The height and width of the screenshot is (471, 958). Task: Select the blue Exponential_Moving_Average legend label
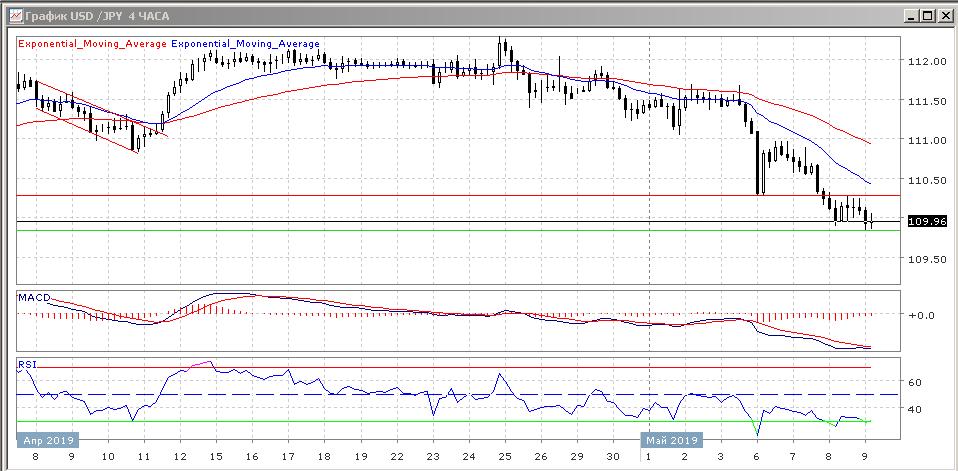click(x=246, y=44)
